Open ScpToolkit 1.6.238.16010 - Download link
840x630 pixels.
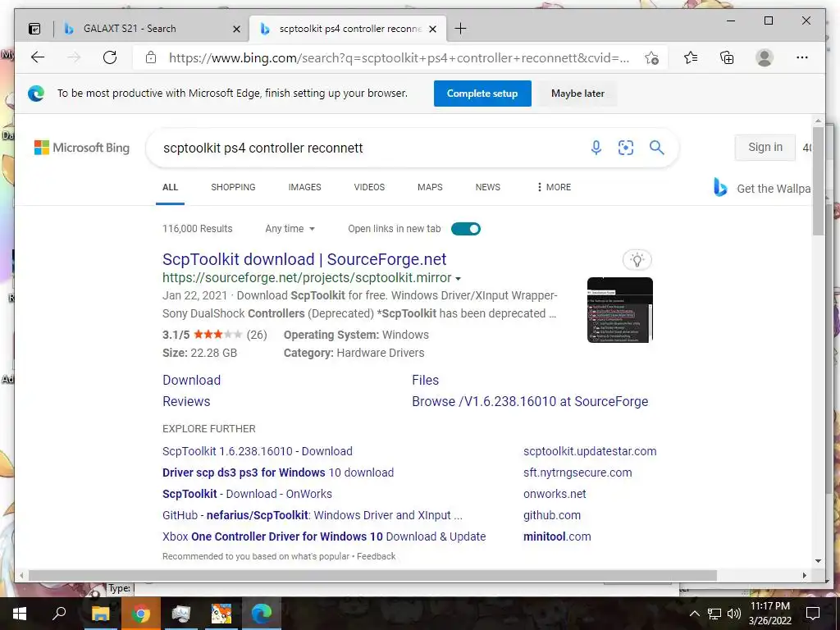click(x=257, y=451)
